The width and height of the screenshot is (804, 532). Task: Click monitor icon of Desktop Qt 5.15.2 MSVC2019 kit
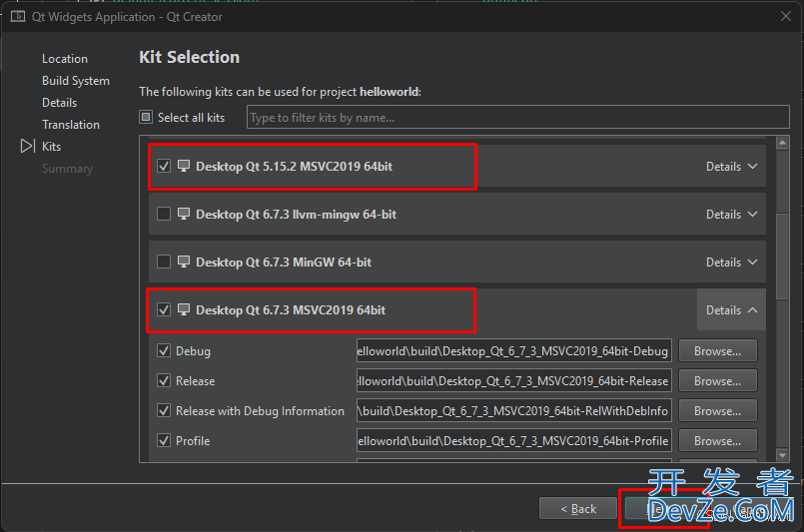(184, 166)
